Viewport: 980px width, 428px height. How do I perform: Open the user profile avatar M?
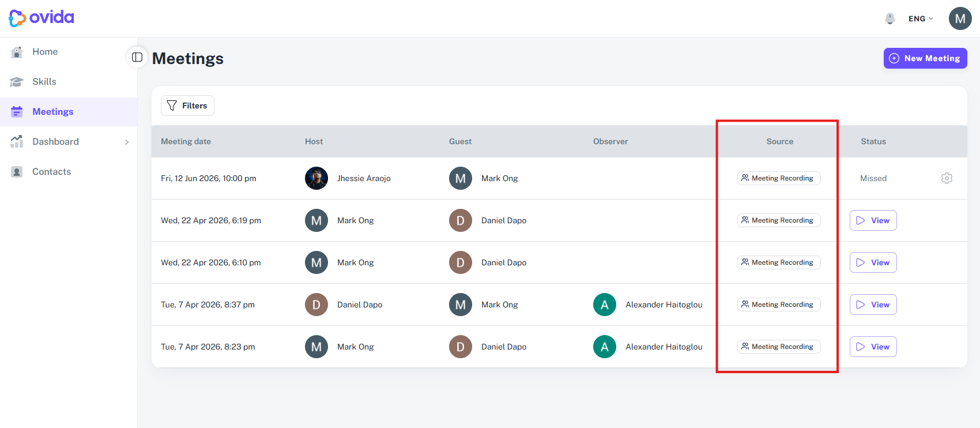960,18
